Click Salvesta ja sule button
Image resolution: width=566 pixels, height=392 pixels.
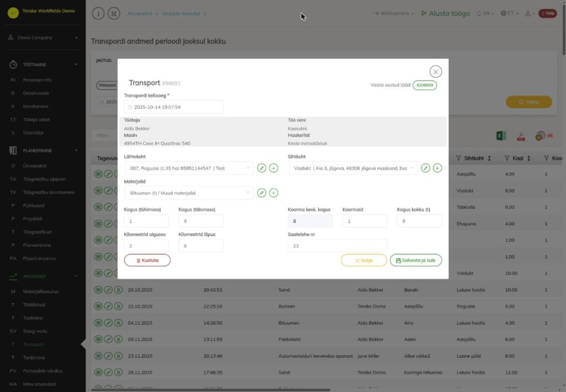click(416, 261)
